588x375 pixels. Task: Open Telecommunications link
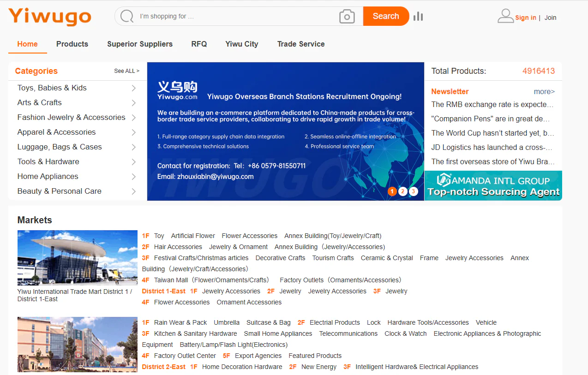click(x=348, y=333)
